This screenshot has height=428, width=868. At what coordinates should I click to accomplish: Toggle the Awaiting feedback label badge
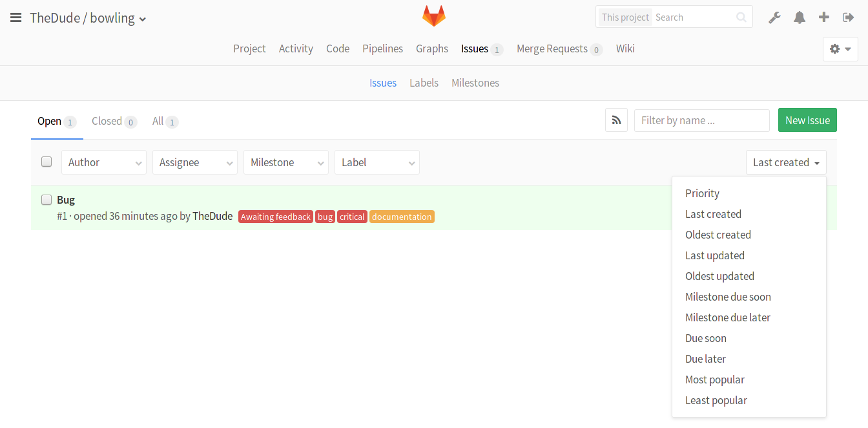[275, 216]
